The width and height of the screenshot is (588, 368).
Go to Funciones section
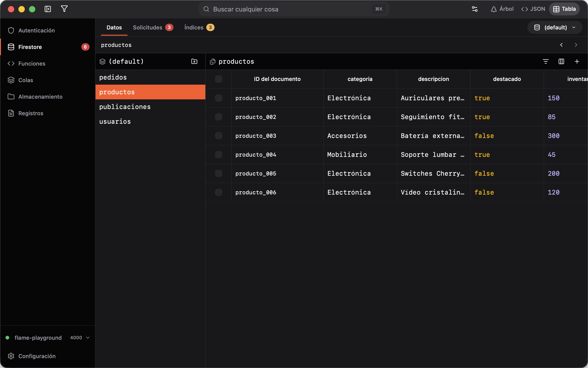48,63
